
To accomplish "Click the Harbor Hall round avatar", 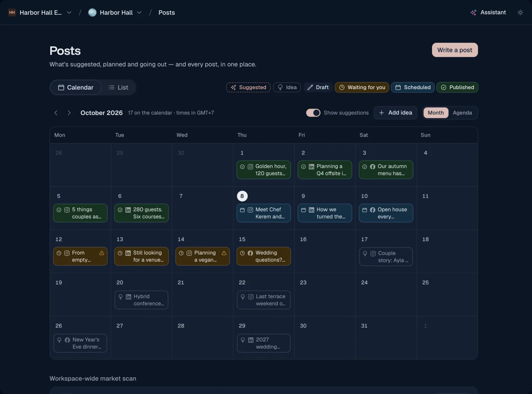I will [92, 13].
